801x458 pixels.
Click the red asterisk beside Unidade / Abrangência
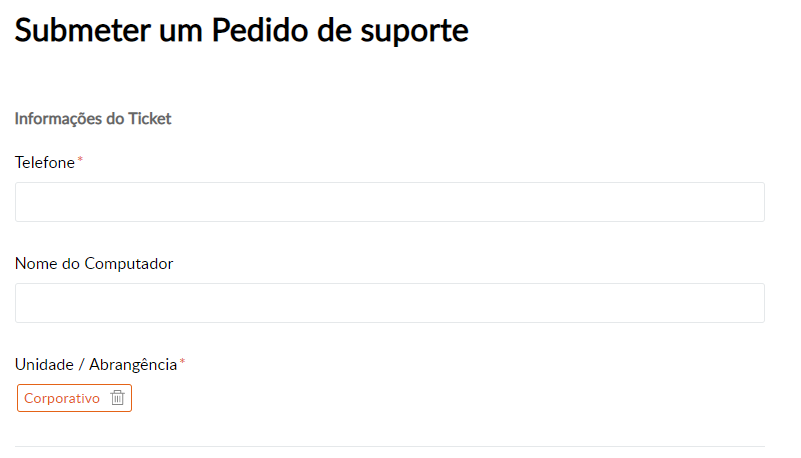click(x=182, y=362)
